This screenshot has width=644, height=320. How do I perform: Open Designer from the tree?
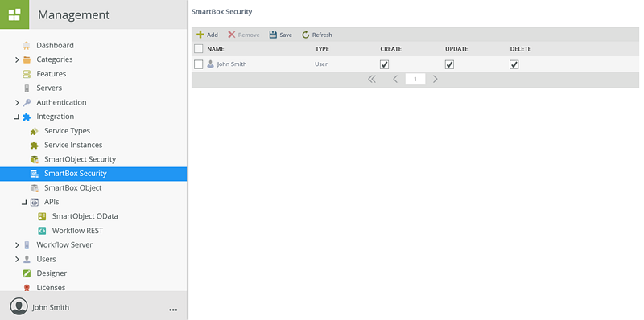52,273
